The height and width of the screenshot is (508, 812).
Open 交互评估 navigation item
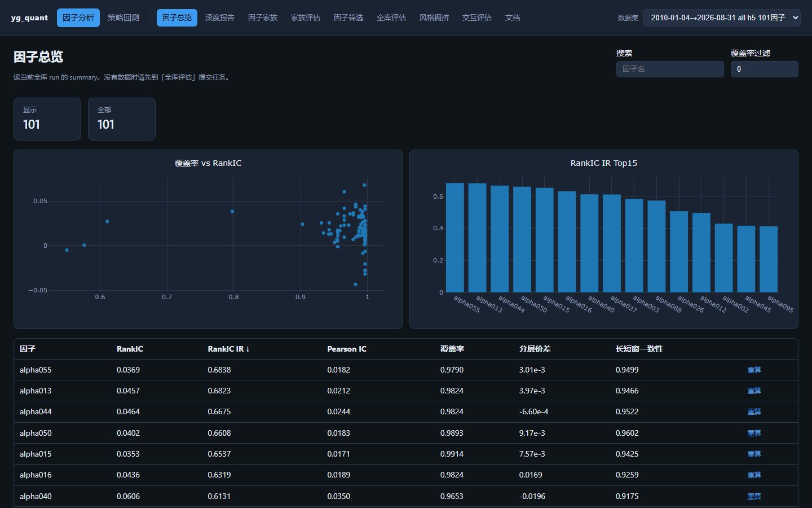477,17
